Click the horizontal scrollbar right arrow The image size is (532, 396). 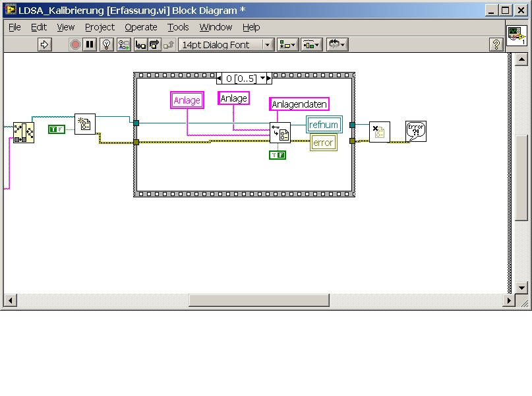(508, 300)
